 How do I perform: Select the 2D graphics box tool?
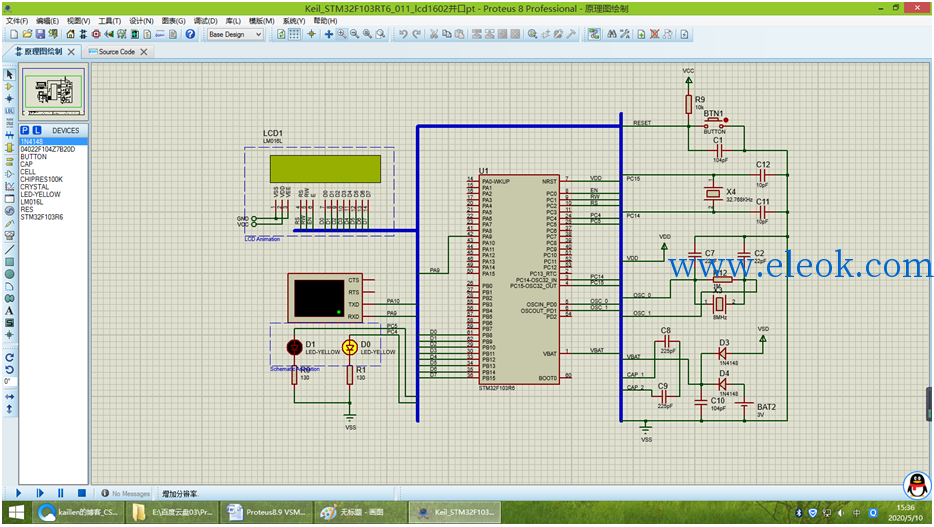(x=9, y=262)
